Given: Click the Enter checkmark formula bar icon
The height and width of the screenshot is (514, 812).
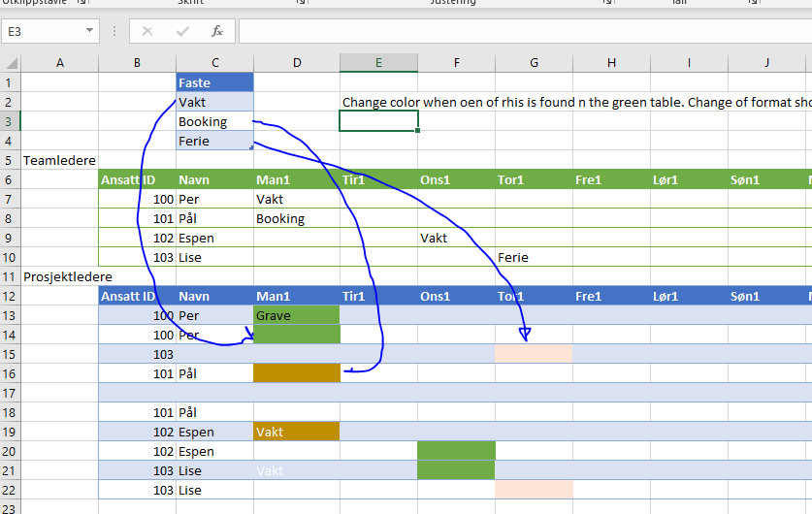Looking at the screenshot, I should coord(182,32).
